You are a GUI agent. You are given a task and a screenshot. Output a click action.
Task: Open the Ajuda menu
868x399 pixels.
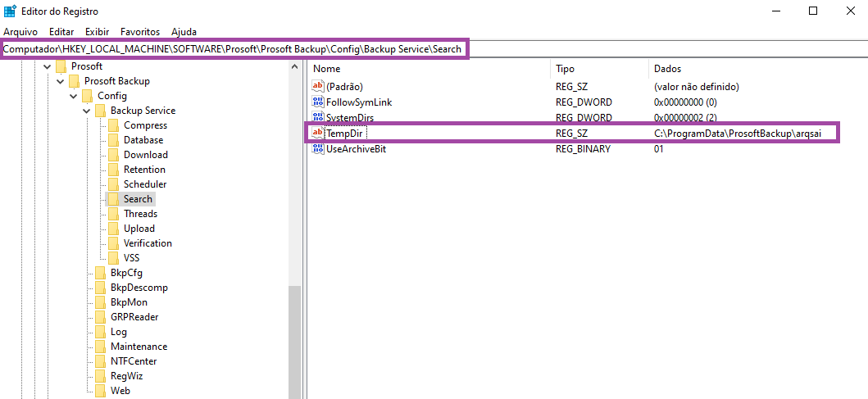coord(184,32)
